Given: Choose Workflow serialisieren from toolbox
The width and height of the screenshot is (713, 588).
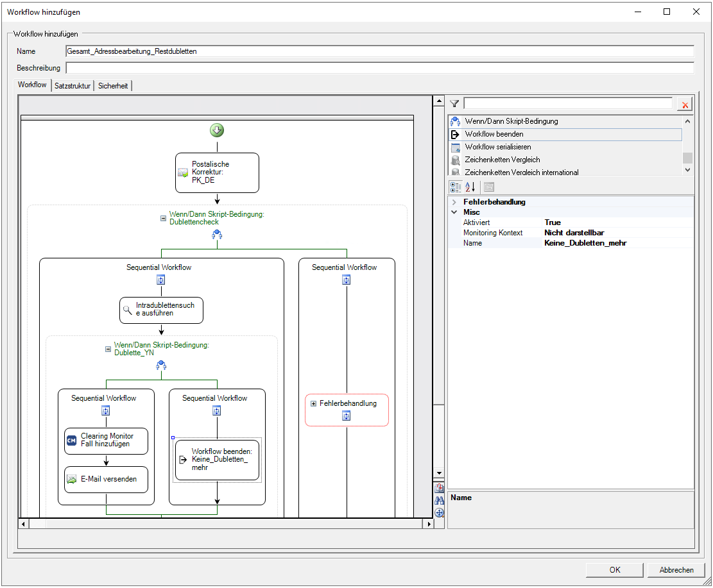Looking at the screenshot, I should click(565, 147).
